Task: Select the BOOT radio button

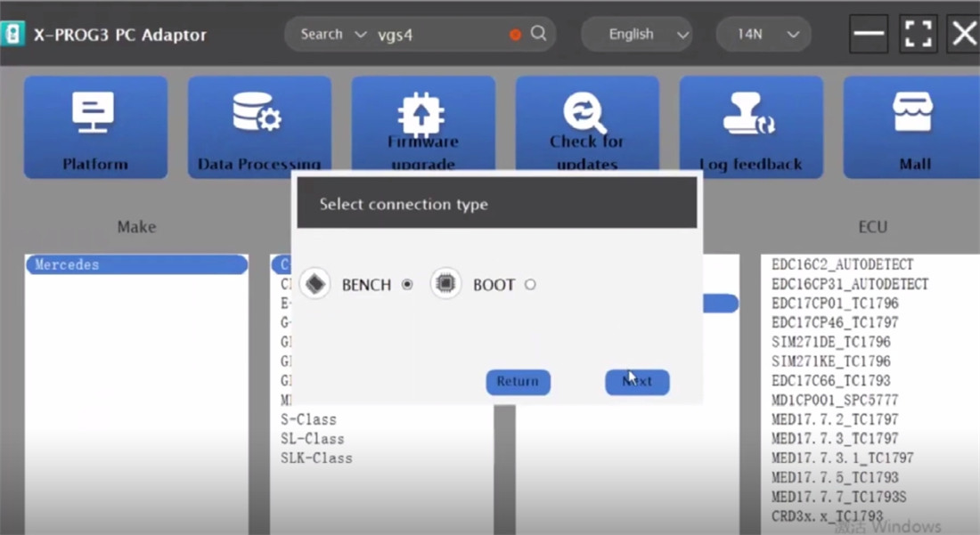Action: pyautogui.click(x=530, y=285)
